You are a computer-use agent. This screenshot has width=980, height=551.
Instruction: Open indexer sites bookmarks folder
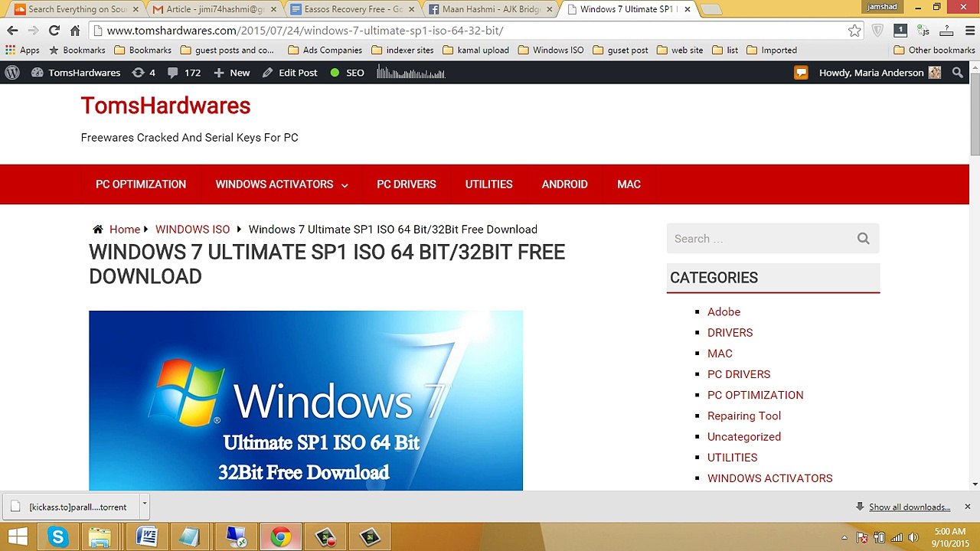[x=402, y=50]
